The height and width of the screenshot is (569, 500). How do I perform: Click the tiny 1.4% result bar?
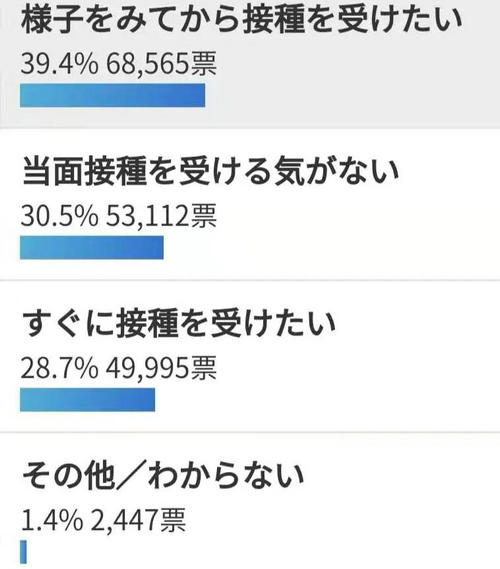pos(23,552)
